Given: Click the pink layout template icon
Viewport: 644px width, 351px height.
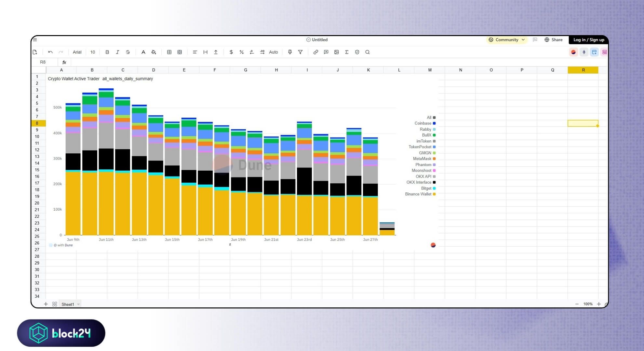Looking at the screenshot, I should (604, 52).
